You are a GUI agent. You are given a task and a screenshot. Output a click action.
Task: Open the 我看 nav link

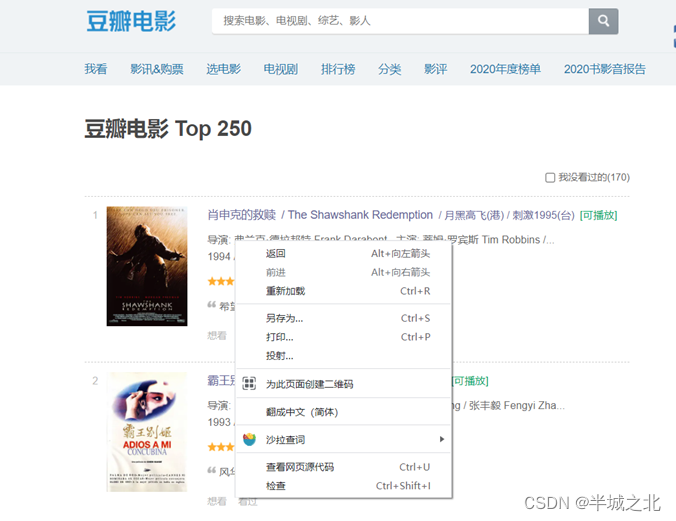tap(96, 69)
